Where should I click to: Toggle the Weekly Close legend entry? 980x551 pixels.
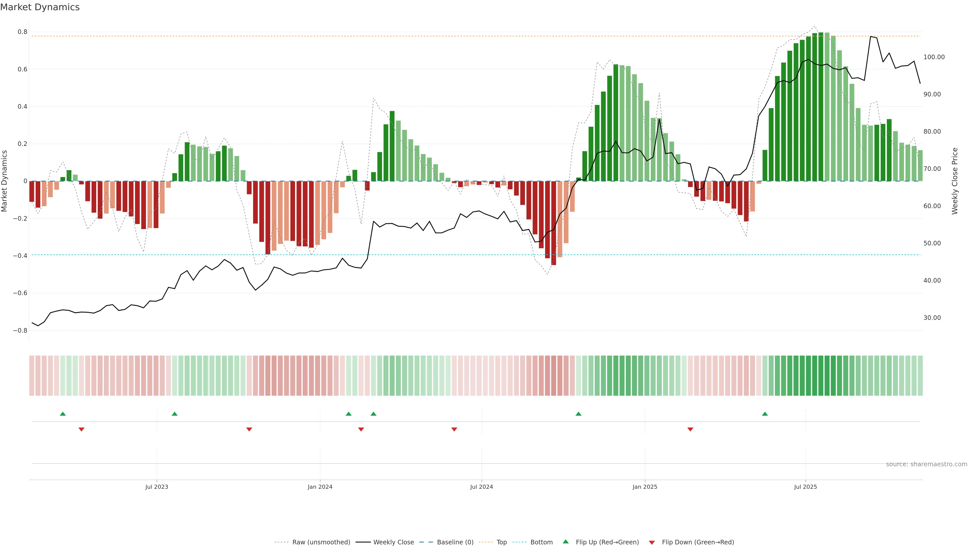point(393,542)
